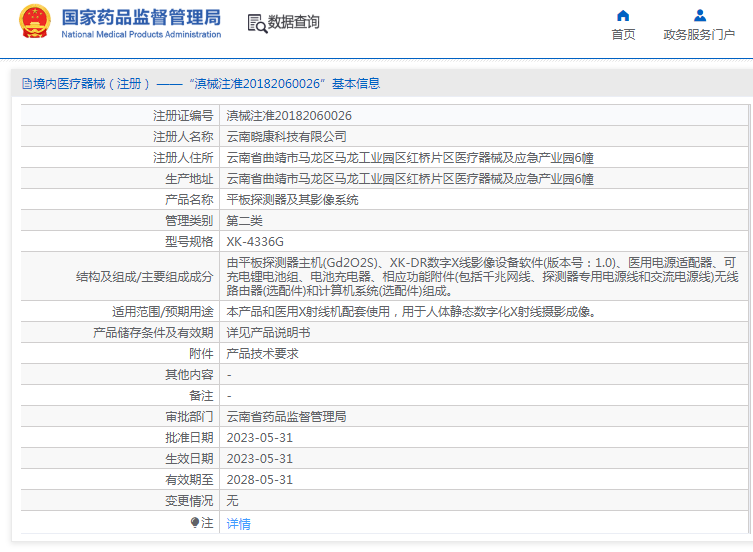The width and height of the screenshot is (753, 552).
Task: Click the document icon before 境内医疗器械
Action: [x=27, y=84]
